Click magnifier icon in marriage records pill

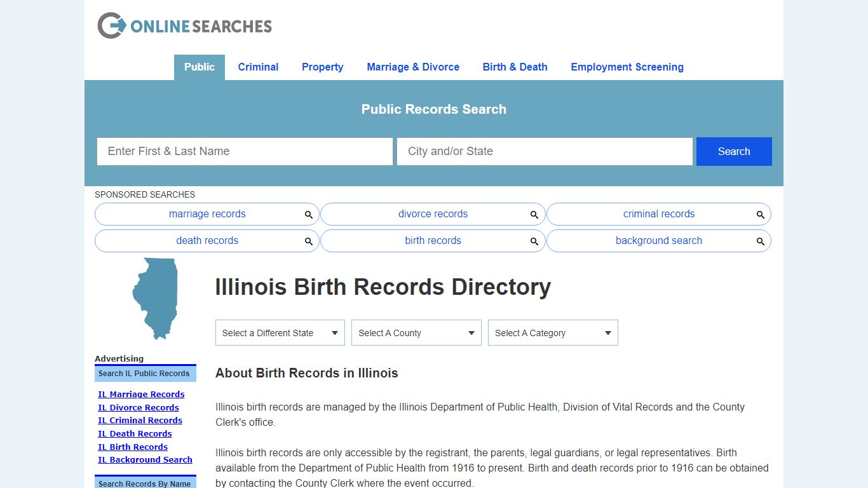(x=309, y=215)
